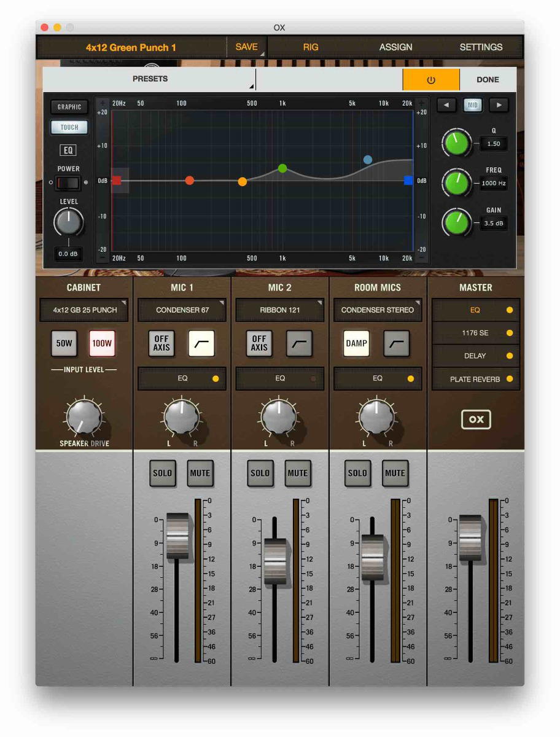Screen dimensions: 560x737
Task: Click the MIC 2 volume fader
Action: [275, 561]
